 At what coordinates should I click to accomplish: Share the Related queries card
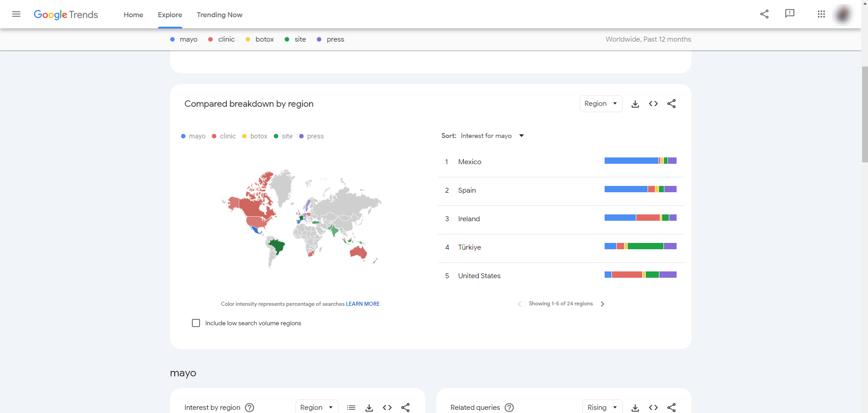[x=672, y=408]
